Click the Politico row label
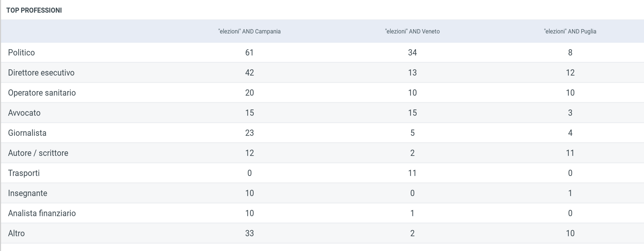Screen dimensions: 644x251 point(21,52)
